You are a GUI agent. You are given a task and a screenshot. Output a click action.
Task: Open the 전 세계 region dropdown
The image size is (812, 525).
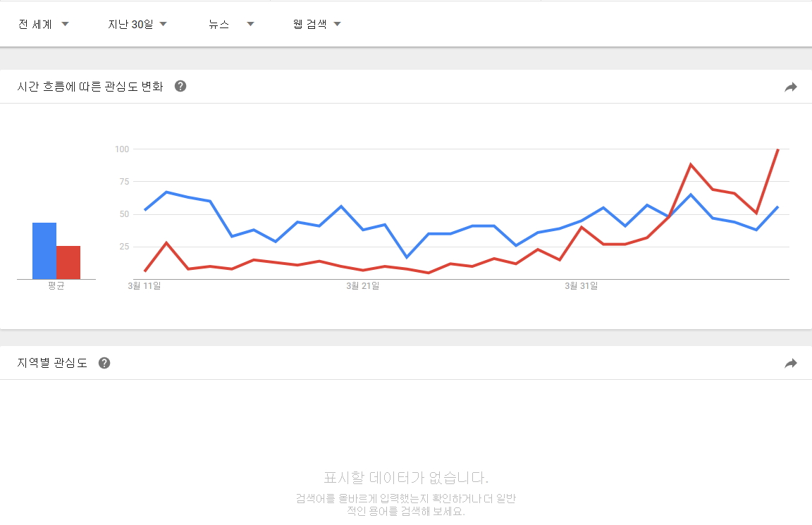(44, 24)
